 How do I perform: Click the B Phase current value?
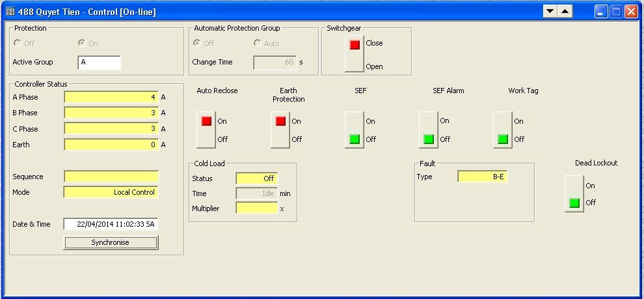coord(111,113)
